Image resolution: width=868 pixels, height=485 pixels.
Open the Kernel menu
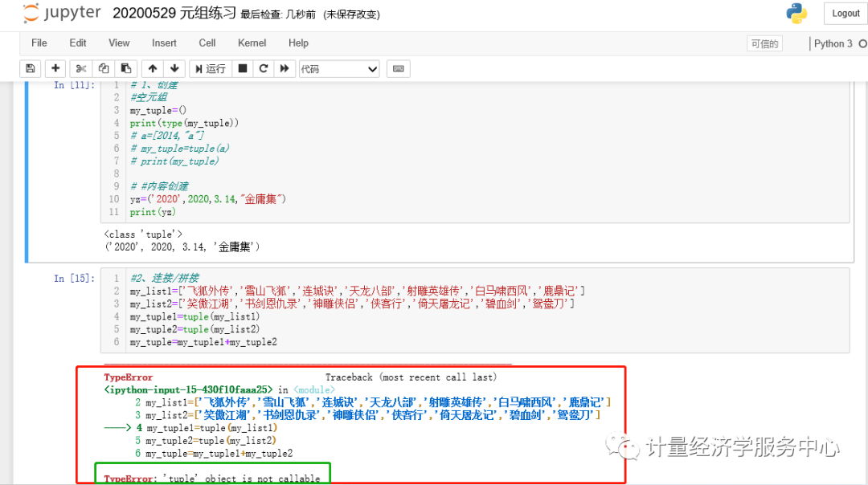[x=252, y=43]
